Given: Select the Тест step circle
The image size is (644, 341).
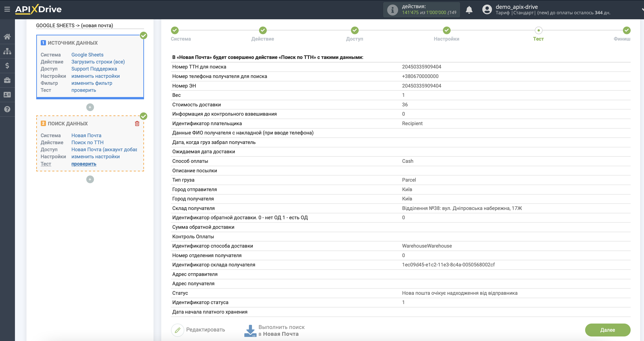Looking at the screenshot, I should point(538,30).
